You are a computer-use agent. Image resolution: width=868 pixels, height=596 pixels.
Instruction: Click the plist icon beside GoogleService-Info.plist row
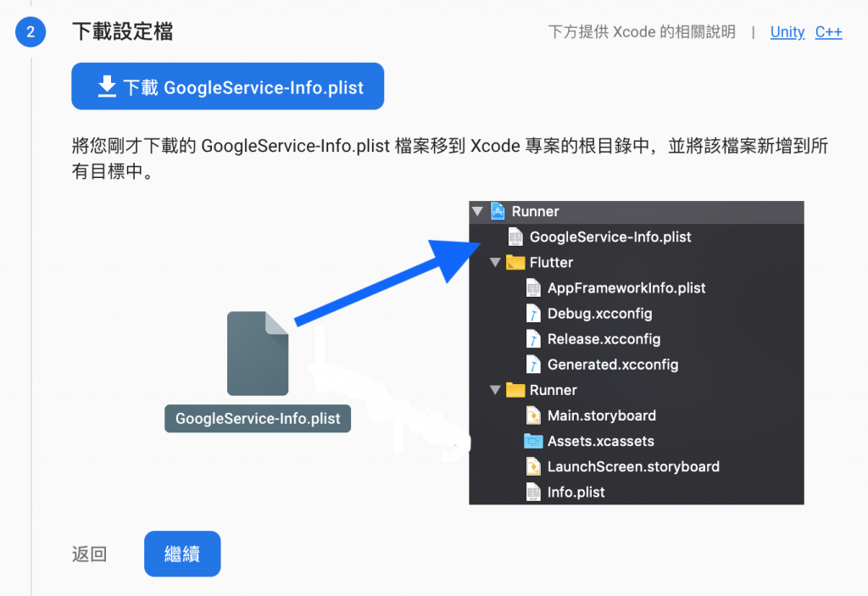515,237
